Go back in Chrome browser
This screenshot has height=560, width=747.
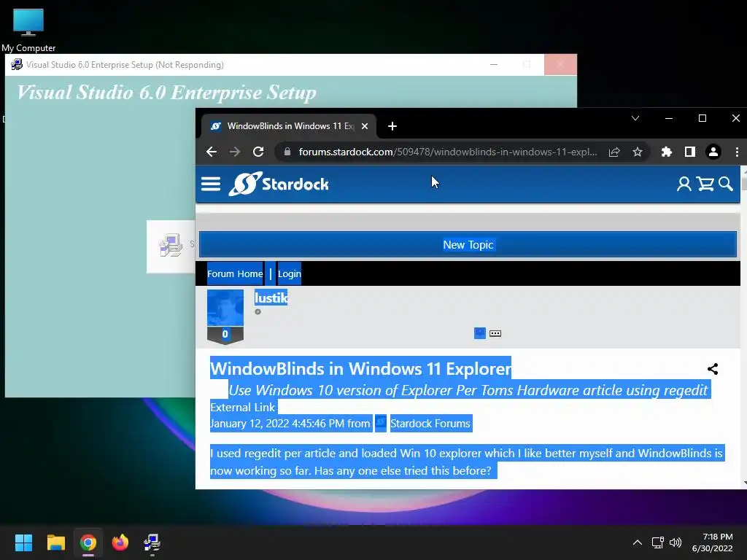(x=212, y=152)
